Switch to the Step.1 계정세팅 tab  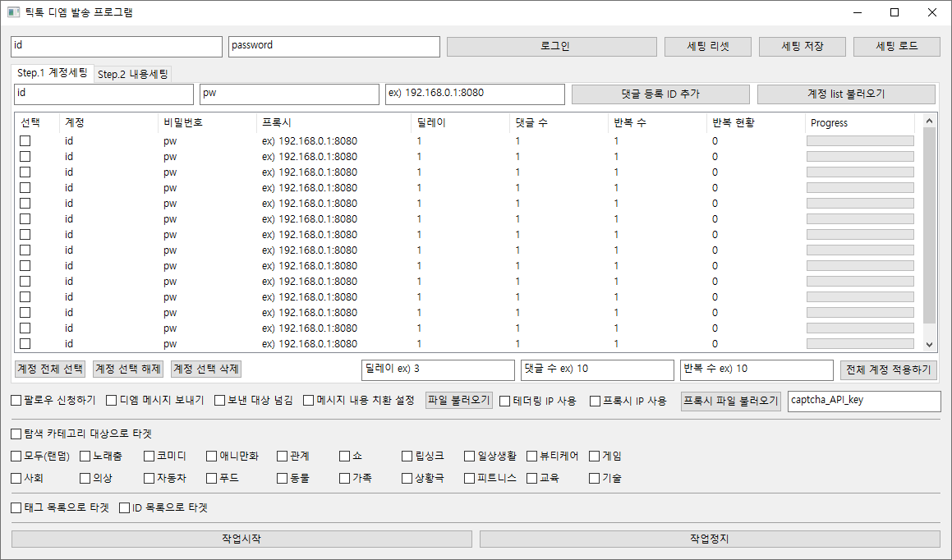click(x=53, y=73)
